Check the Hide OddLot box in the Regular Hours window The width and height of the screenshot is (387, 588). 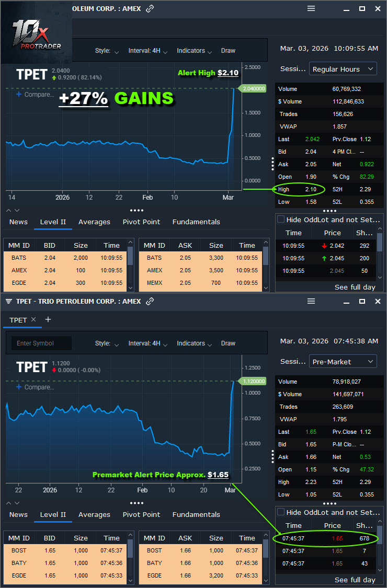[281, 220]
